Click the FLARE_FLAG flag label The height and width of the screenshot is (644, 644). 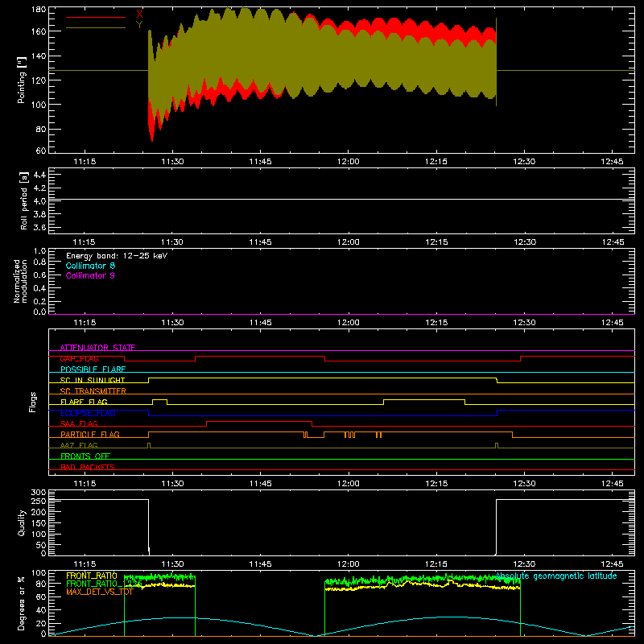pyautogui.click(x=84, y=402)
